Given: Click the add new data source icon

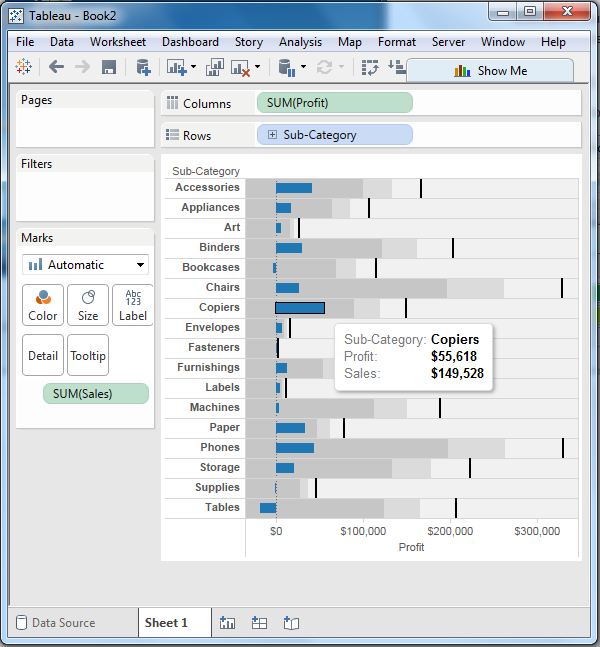Looking at the screenshot, I should pyautogui.click(x=143, y=67).
